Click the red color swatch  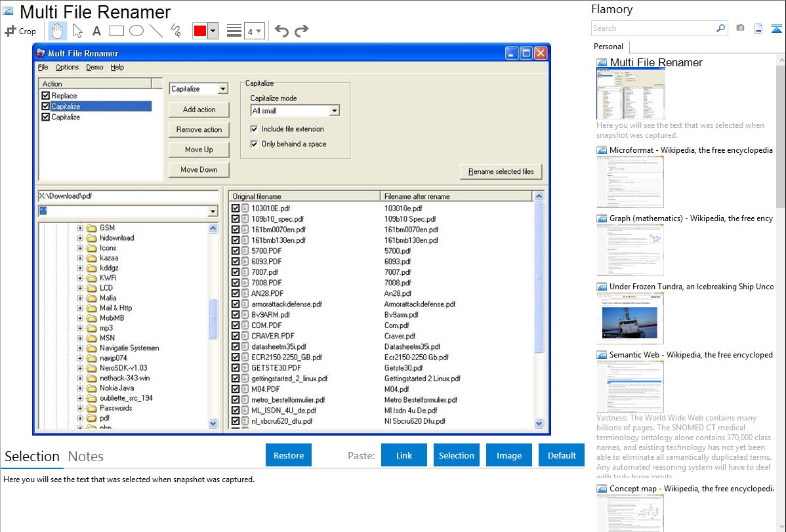(200, 31)
